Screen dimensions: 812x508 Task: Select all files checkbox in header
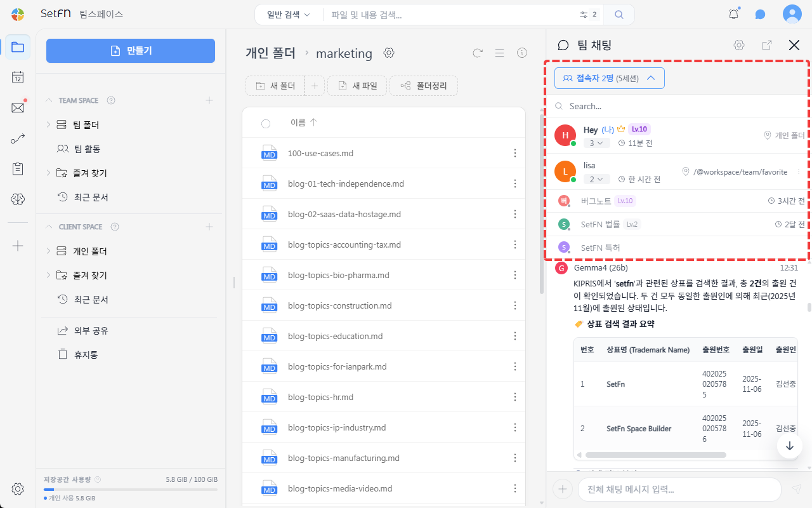(266, 123)
